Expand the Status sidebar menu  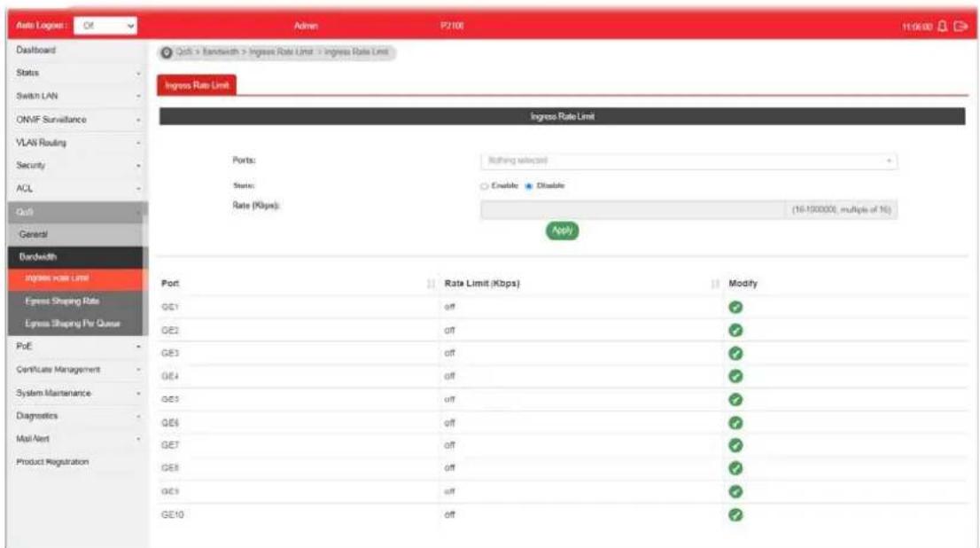click(77, 74)
